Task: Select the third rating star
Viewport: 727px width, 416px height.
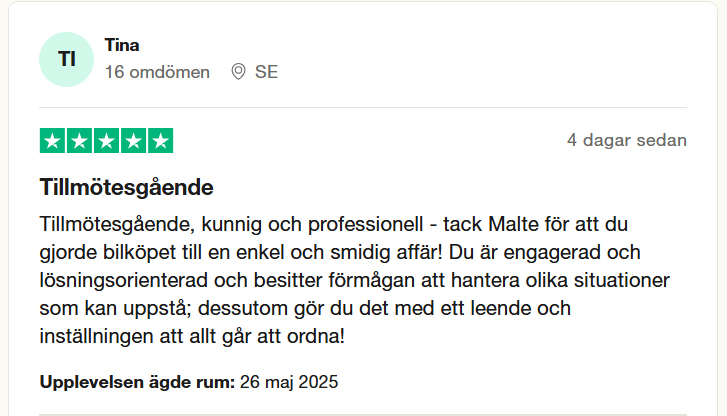Action: (x=106, y=141)
